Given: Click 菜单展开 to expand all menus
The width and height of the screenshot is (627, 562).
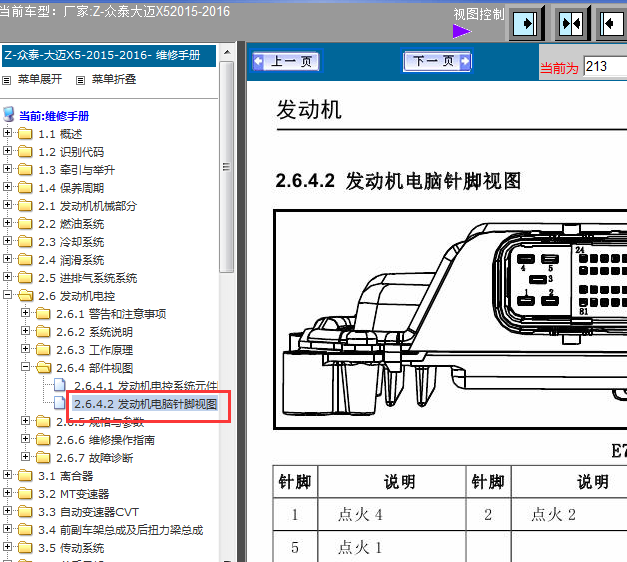Looking at the screenshot, I should pyautogui.click(x=40, y=79).
